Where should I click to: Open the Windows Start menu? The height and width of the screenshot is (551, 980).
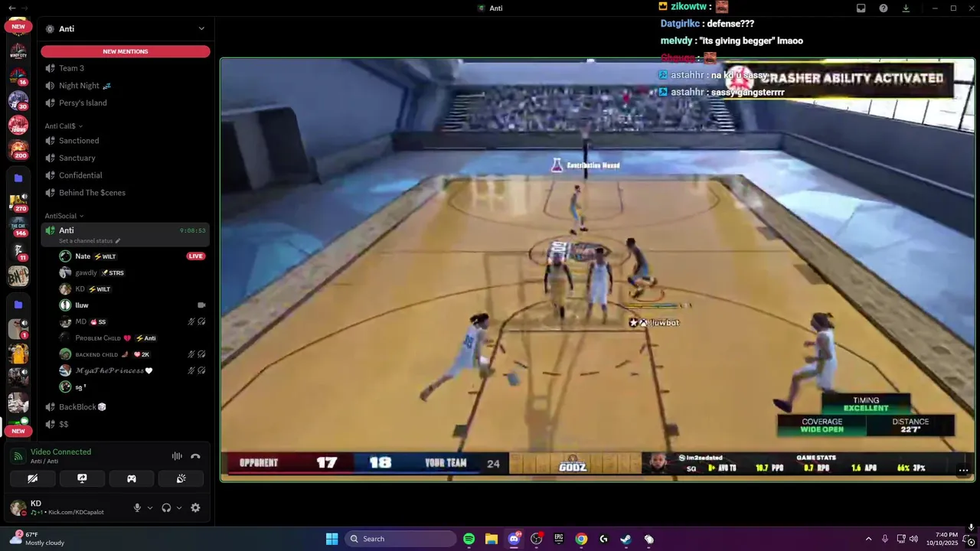tap(332, 539)
